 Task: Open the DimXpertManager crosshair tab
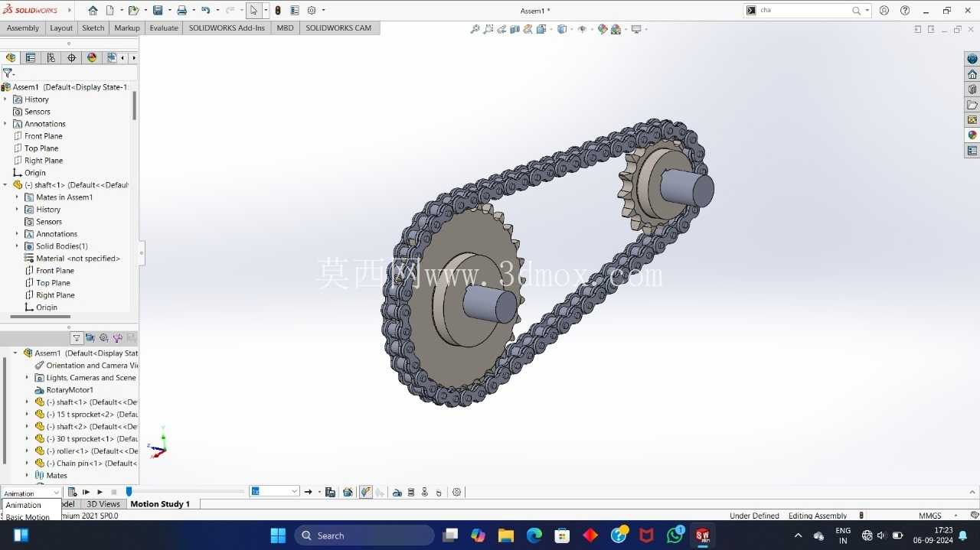(72, 57)
